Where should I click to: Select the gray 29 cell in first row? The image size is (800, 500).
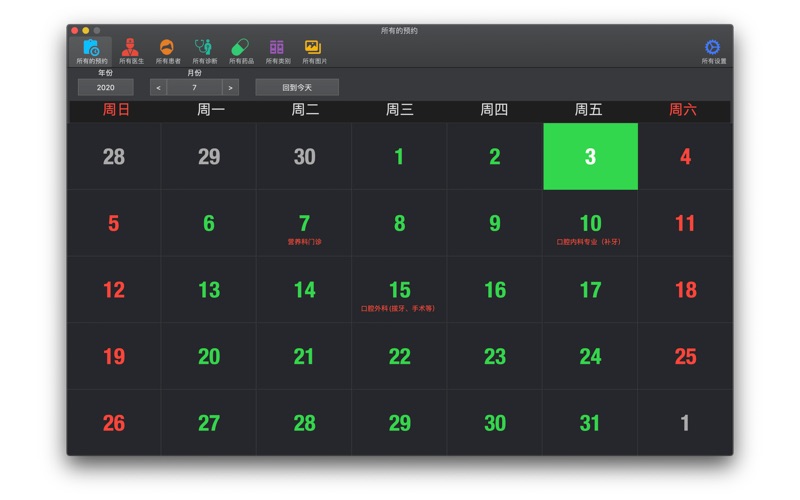point(209,156)
